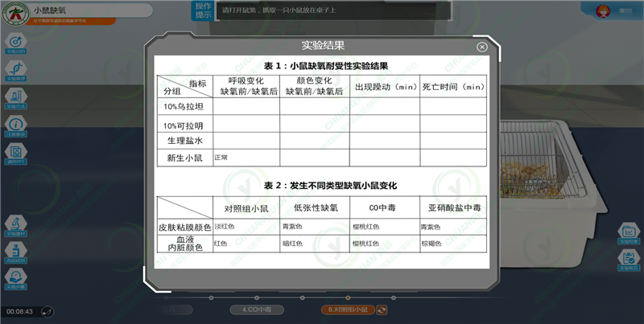Image resolution: width=644 pixels, height=324 pixels.
Task: Click the 生理盐水 row label
Action: pyautogui.click(x=185, y=141)
